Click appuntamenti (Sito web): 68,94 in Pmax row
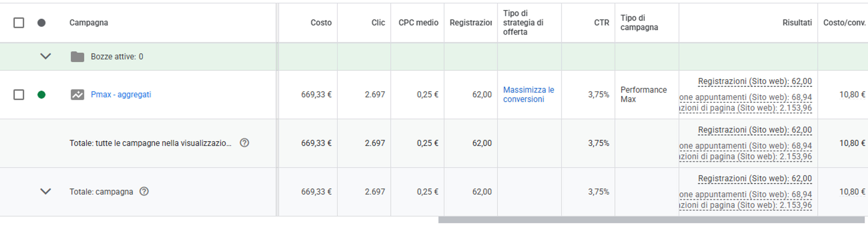This screenshot has width=868, height=231. coord(745,97)
